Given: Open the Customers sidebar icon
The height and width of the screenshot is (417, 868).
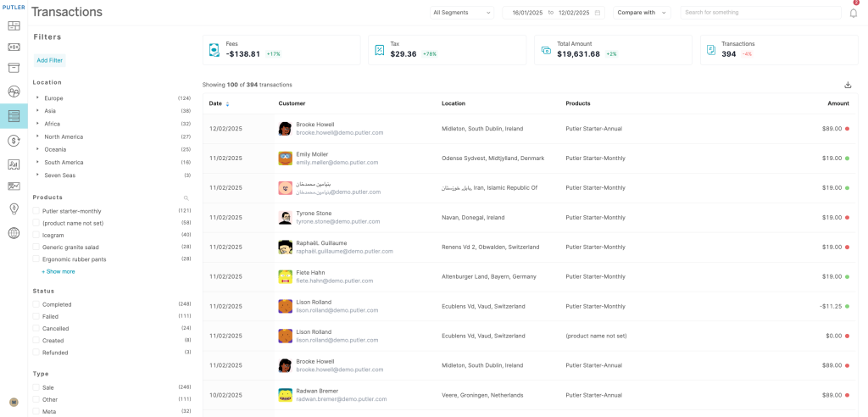Looking at the screenshot, I should pyautogui.click(x=14, y=92).
